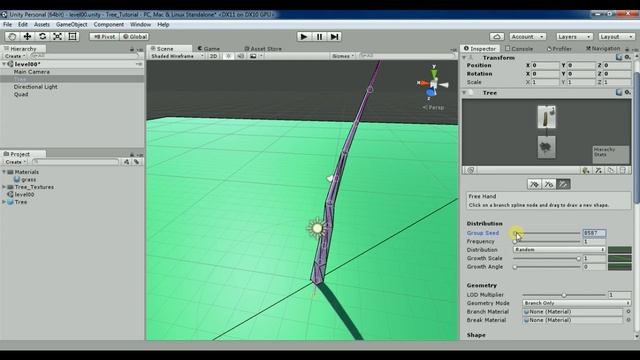Open the File menu

[7, 24]
